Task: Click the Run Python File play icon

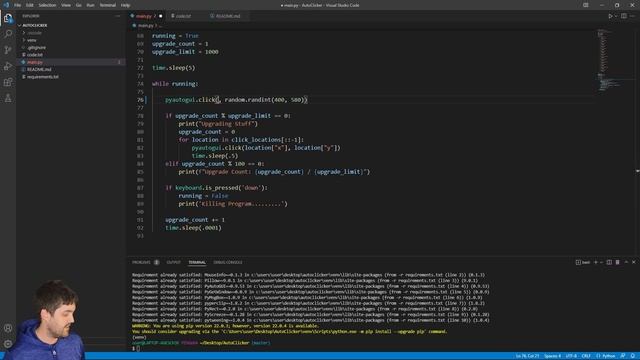Action: point(610,16)
